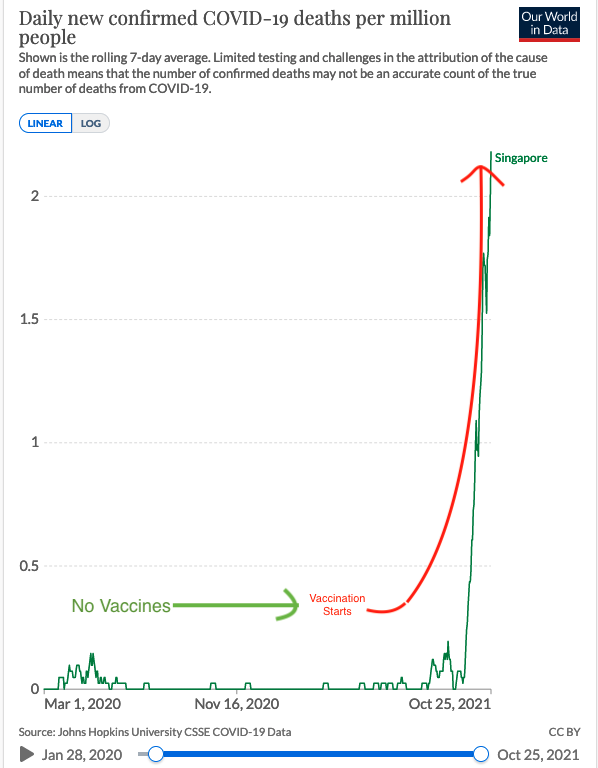Image resolution: width=598 pixels, height=768 pixels.
Task: Click the Singapore series label
Action: coord(521,158)
